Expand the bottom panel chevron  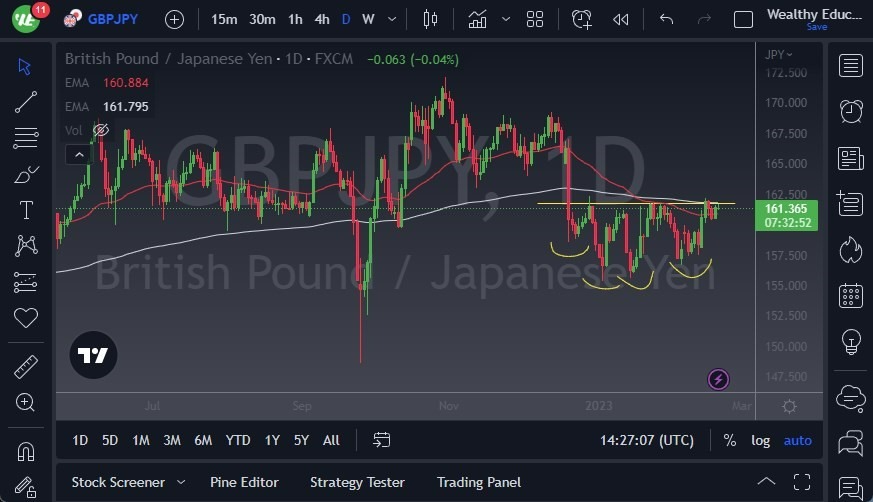766,481
